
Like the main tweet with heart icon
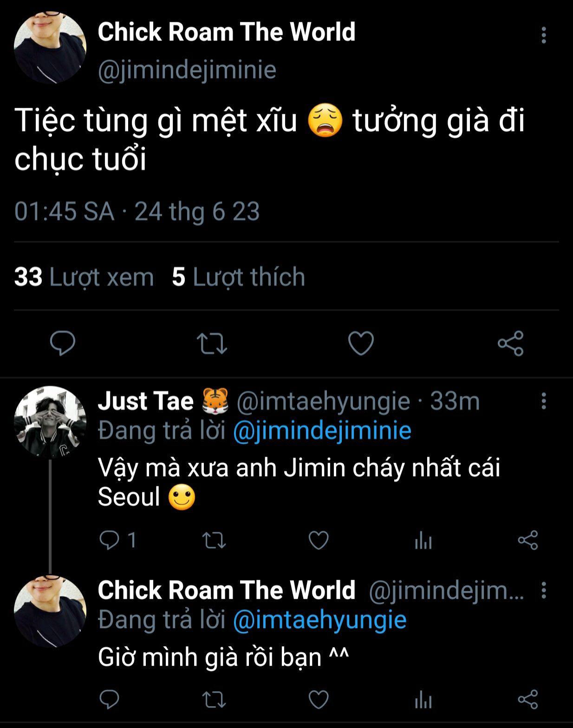[361, 344]
